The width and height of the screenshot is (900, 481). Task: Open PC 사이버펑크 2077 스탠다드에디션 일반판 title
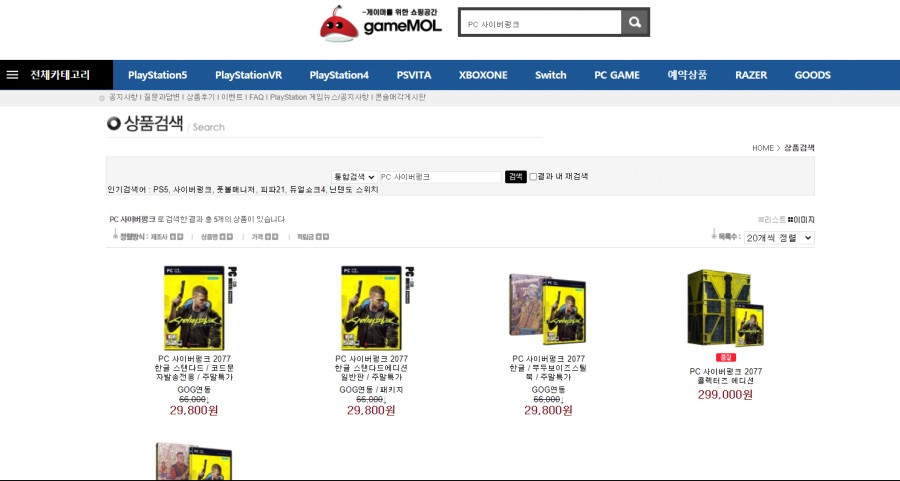click(371, 368)
